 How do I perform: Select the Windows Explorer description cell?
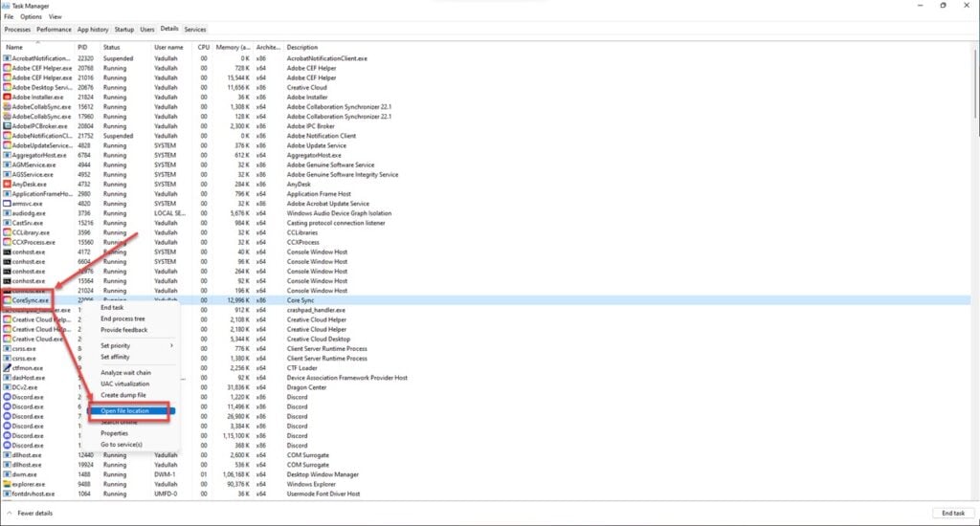[311, 484]
